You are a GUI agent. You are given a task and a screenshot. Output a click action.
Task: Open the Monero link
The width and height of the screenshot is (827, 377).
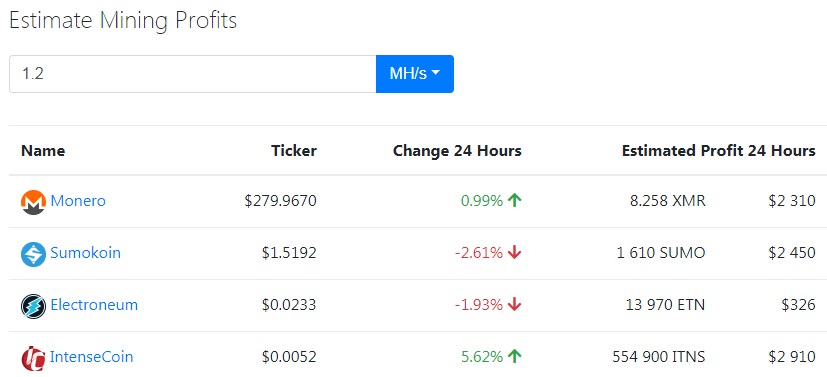[78, 201]
